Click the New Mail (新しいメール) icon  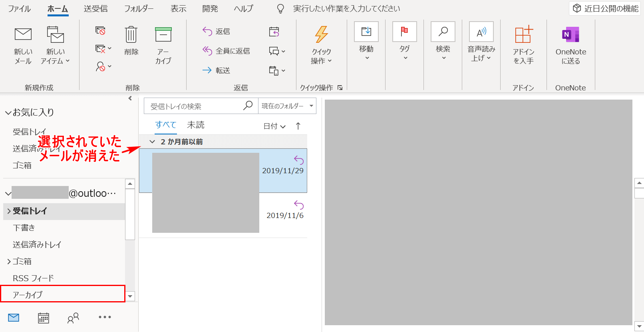pos(23,35)
